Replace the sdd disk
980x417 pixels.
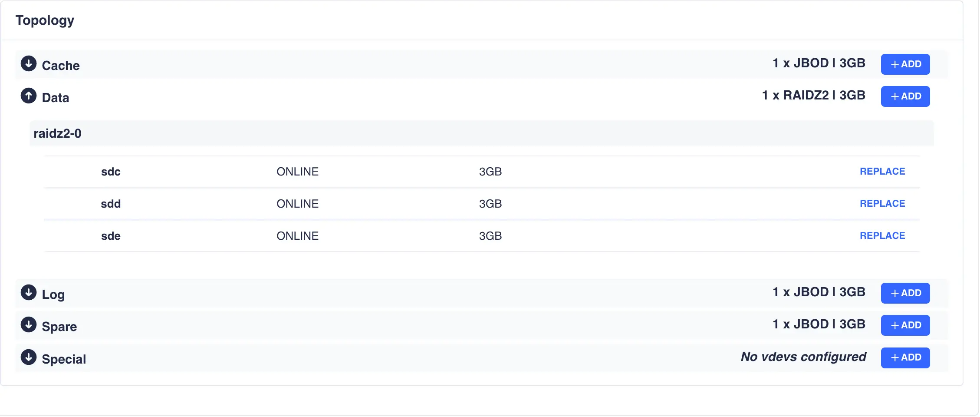pos(882,204)
